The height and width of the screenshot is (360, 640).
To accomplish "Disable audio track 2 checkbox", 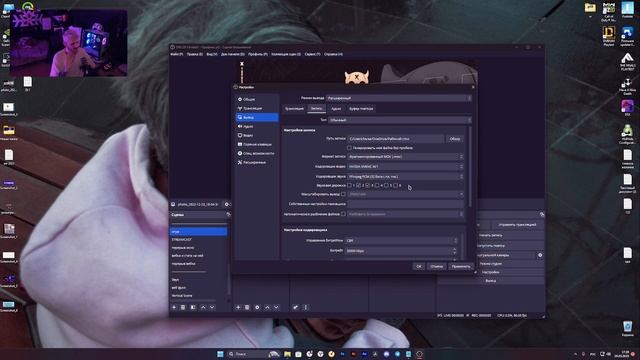I will click(x=358, y=185).
